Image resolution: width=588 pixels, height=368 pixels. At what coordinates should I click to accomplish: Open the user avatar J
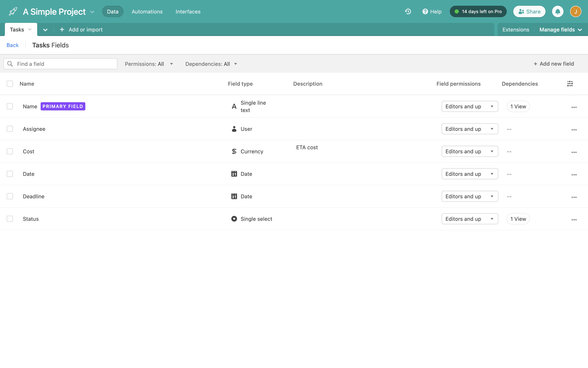coord(576,11)
